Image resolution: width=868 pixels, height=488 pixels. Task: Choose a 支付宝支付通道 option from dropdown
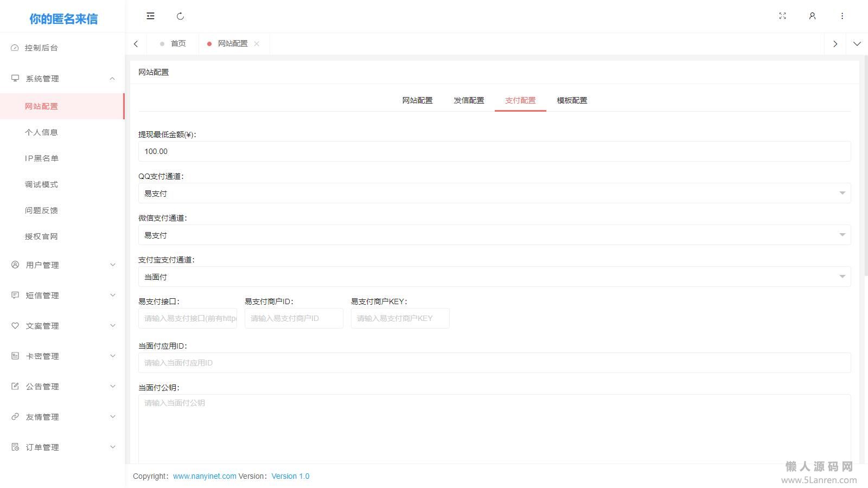point(494,277)
